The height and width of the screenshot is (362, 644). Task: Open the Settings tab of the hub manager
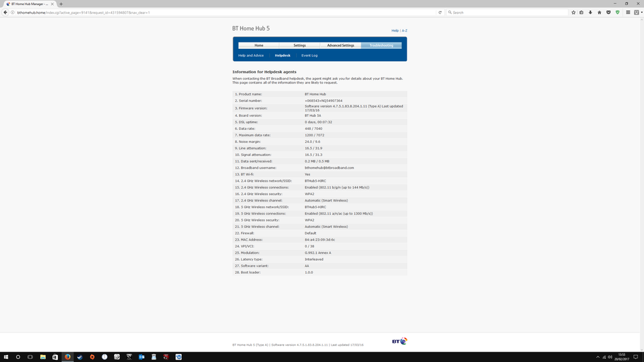point(299,46)
